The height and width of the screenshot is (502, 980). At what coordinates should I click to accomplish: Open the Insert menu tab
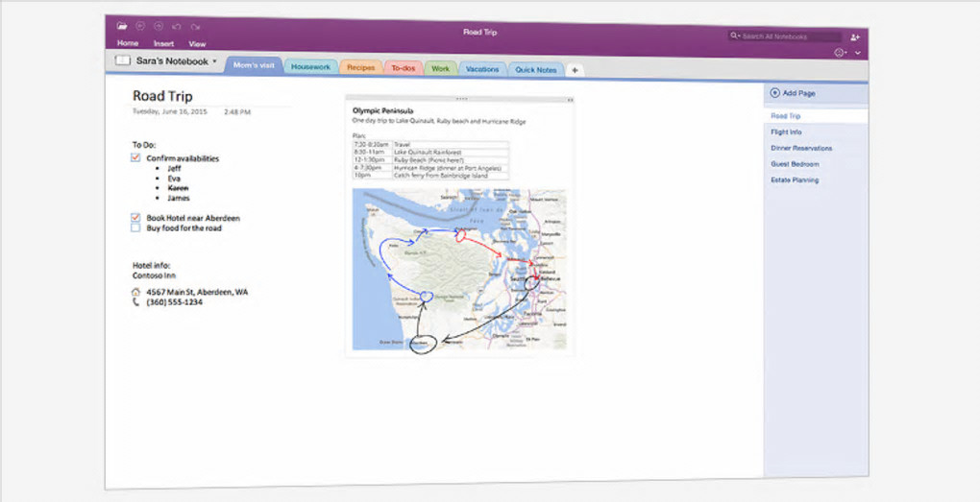[x=163, y=44]
